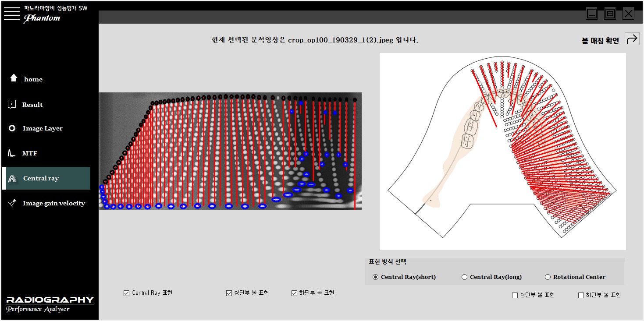Maximize the Phantom window
Image resolution: width=644 pixels, height=321 pixels.
(610, 14)
